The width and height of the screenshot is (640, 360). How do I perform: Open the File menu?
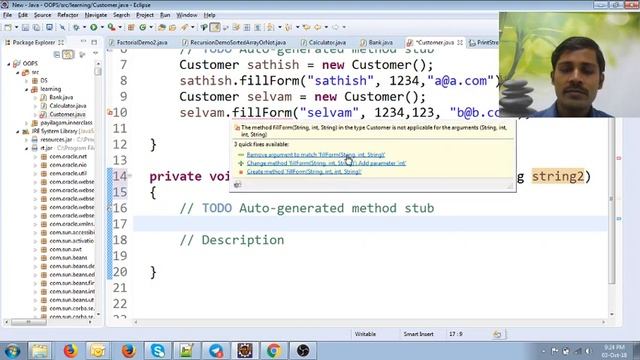pos(7,15)
